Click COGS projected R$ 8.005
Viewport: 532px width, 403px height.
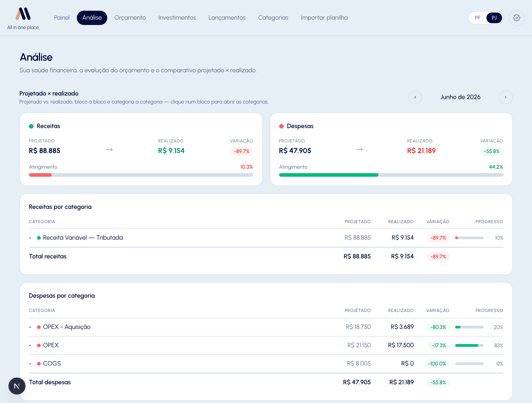click(359, 363)
